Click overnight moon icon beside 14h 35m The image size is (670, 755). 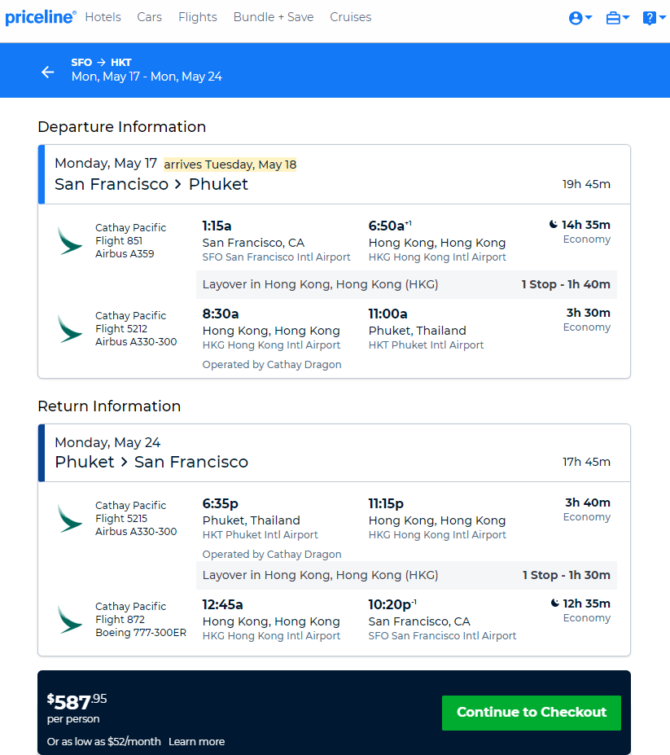pos(553,224)
